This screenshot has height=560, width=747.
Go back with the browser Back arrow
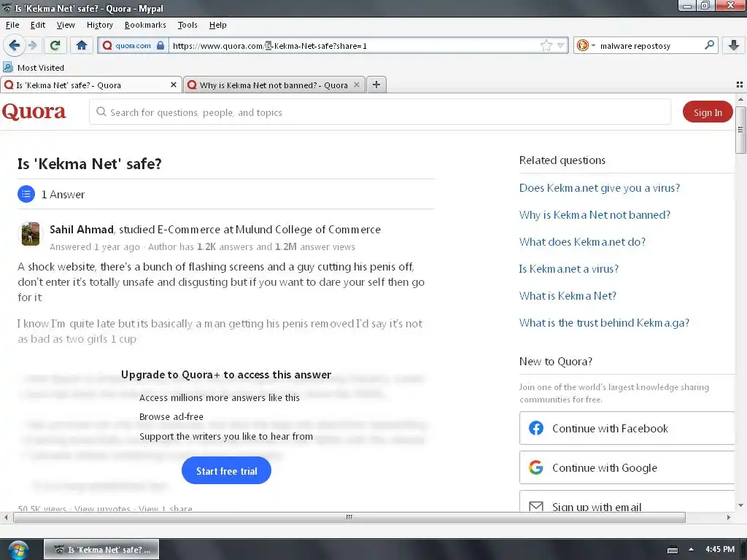coord(14,46)
